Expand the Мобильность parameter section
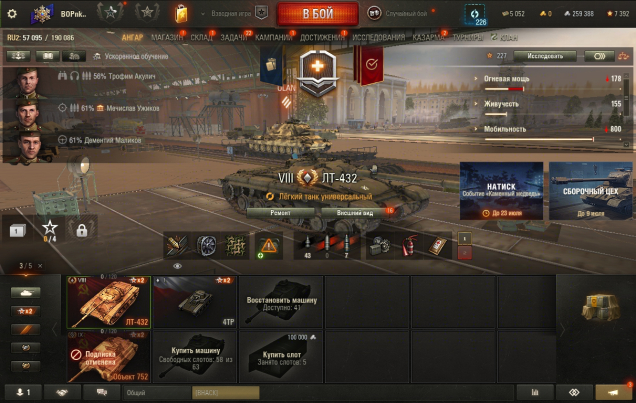This screenshot has height=403, width=636. click(504, 129)
